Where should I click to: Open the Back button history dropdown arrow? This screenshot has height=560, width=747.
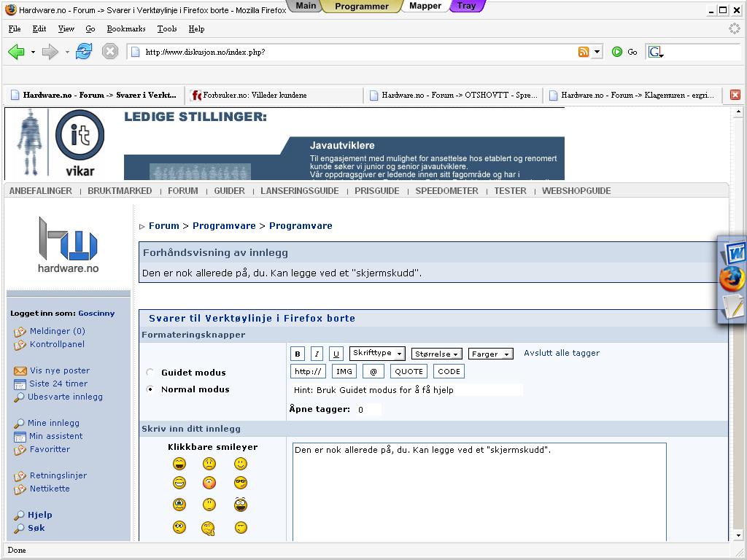[33, 52]
